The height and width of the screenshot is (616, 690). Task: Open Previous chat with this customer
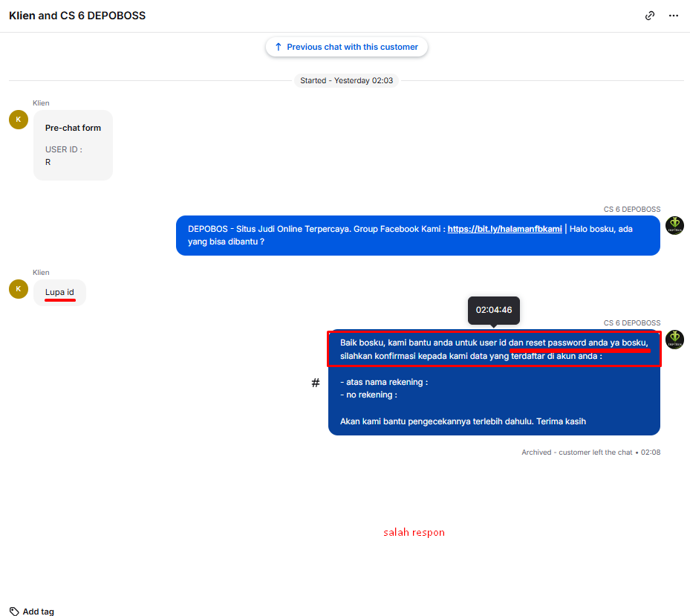346,47
